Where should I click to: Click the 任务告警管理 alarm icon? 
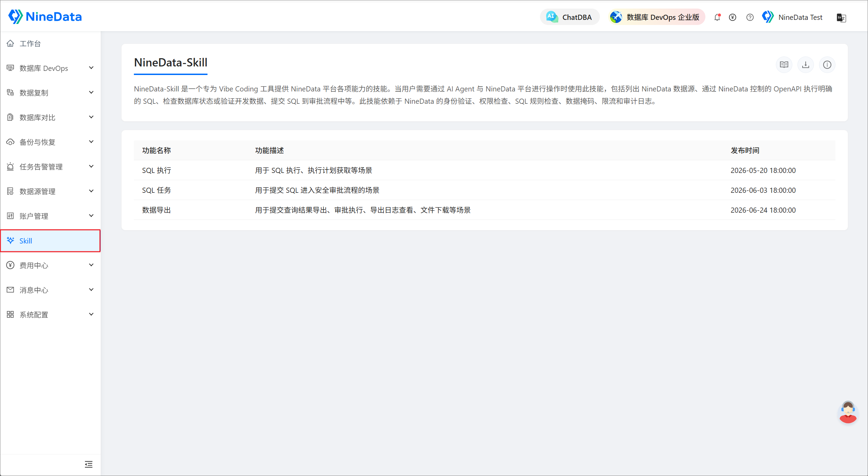click(10, 166)
